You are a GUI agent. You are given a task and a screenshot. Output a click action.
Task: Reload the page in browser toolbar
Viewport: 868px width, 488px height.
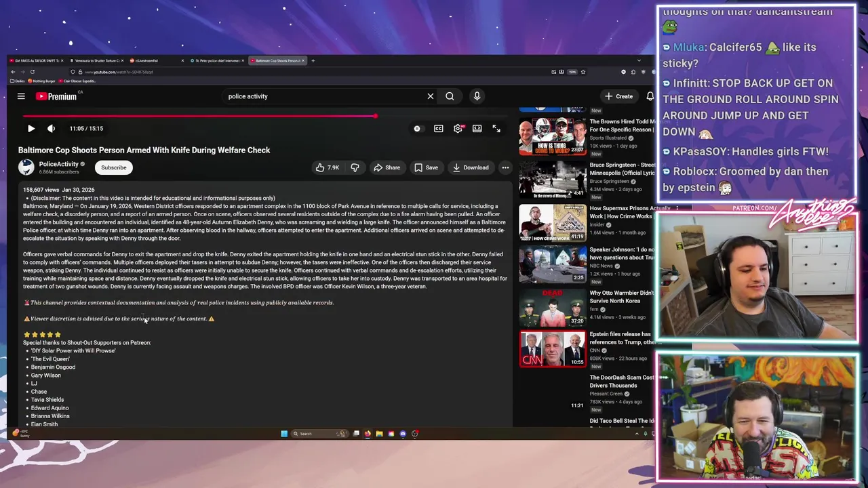pyautogui.click(x=33, y=72)
